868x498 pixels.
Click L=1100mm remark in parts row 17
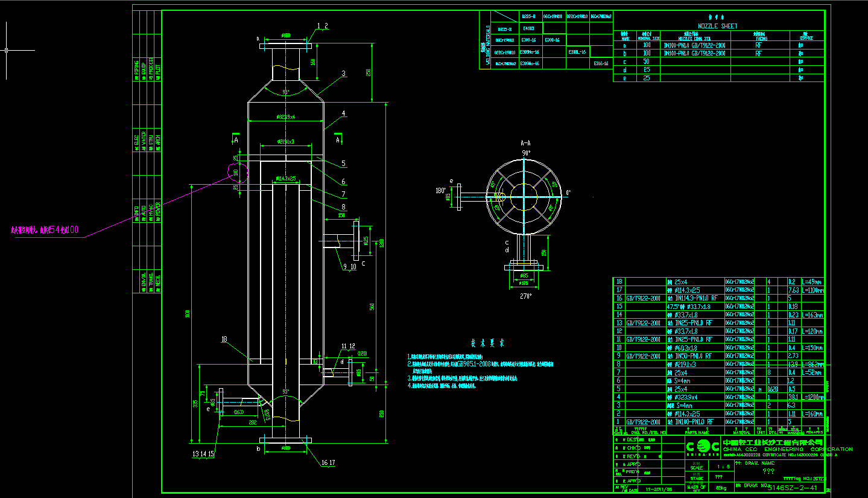[x=812, y=290]
